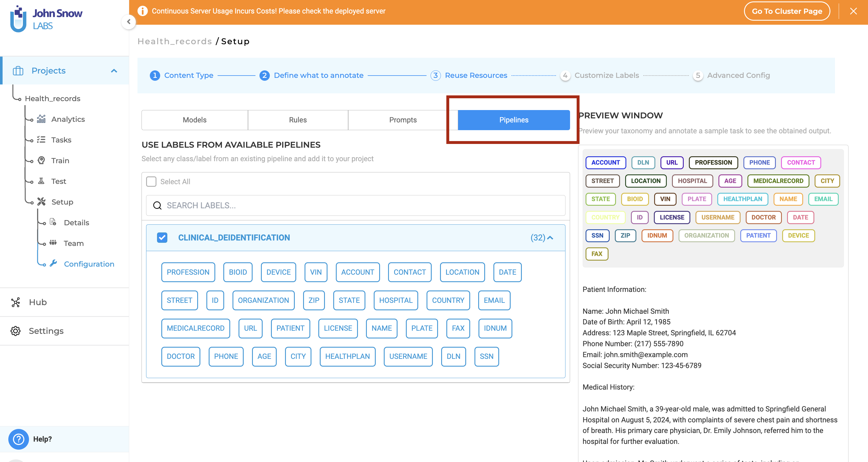Viewport: 868px width, 462px height.
Task: Open Tasks in the sidebar tree
Action: click(61, 140)
